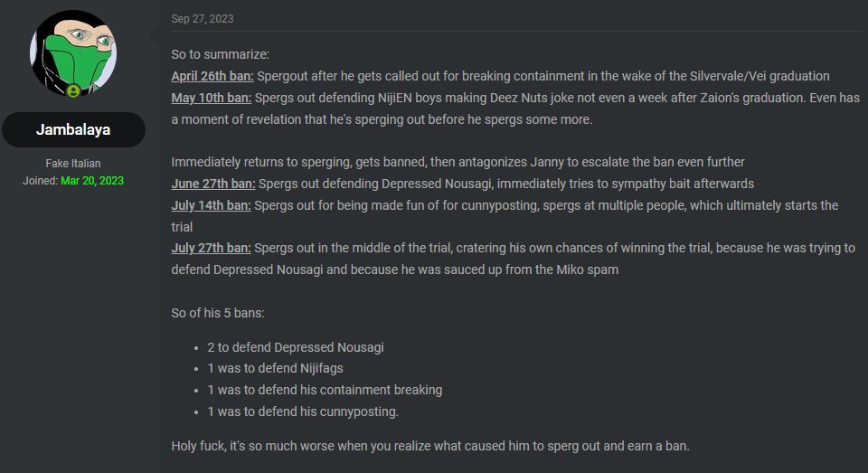
Task: Click the green masked user avatar
Action: pyautogui.click(x=73, y=53)
